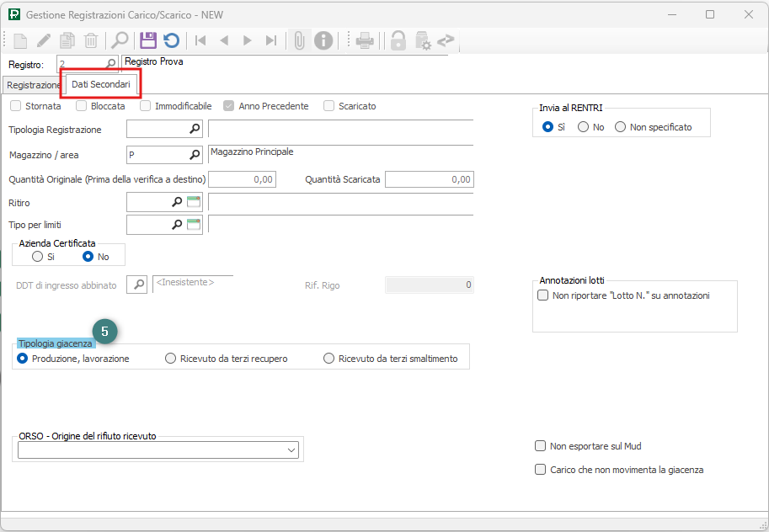Viewport: 769px width, 532px height.
Task: Go to the first record
Action: (x=200, y=40)
